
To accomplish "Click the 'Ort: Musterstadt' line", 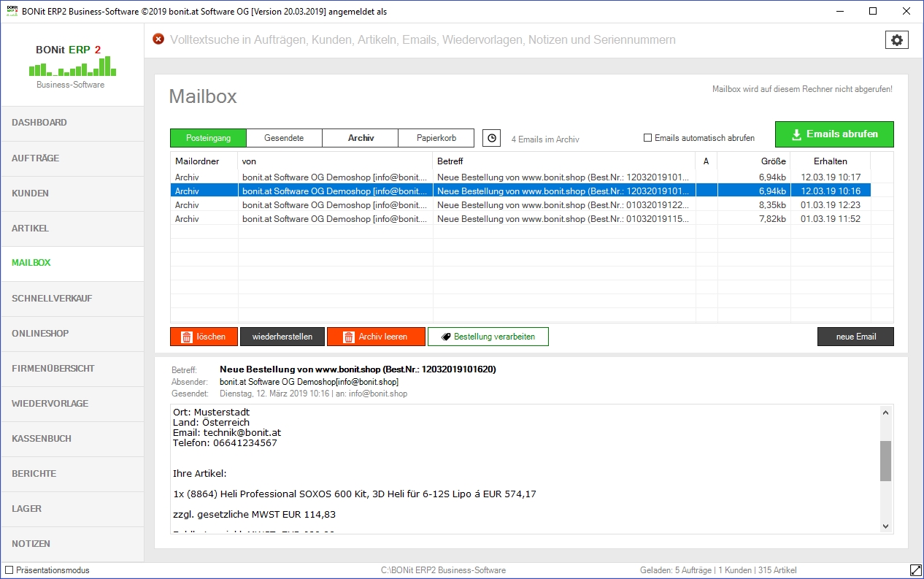I will click(211, 412).
